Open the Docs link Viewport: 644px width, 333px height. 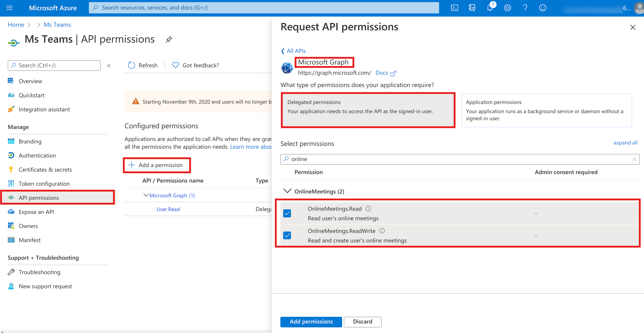tap(382, 73)
